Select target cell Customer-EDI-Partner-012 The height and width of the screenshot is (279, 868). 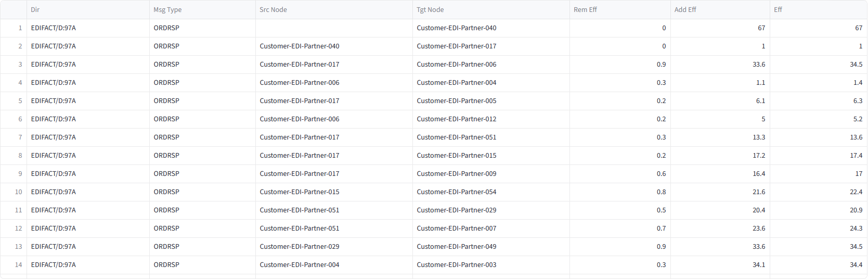pos(456,119)
